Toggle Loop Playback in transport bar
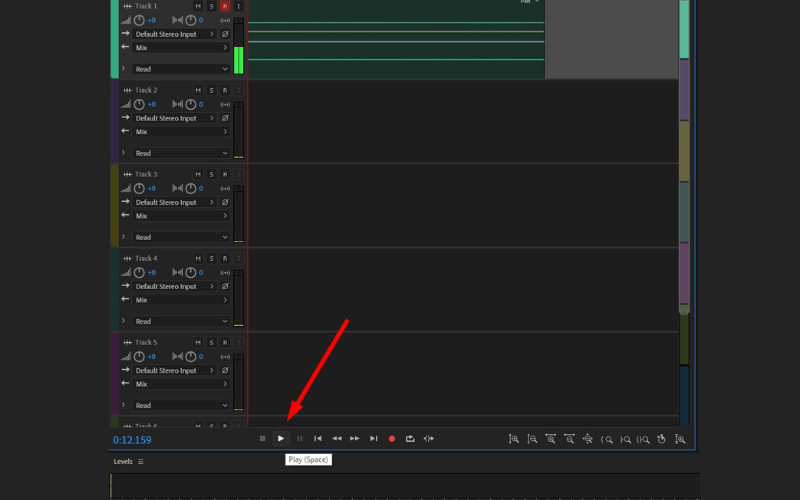The height and width of the screenshot is (500, 800). (410, 438)
